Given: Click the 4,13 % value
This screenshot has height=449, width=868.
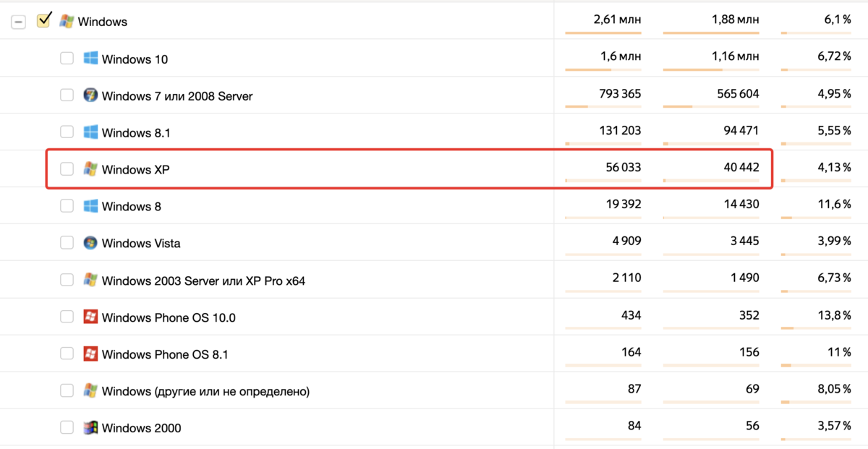Looking at the screenshot, I should pos(833,167).
